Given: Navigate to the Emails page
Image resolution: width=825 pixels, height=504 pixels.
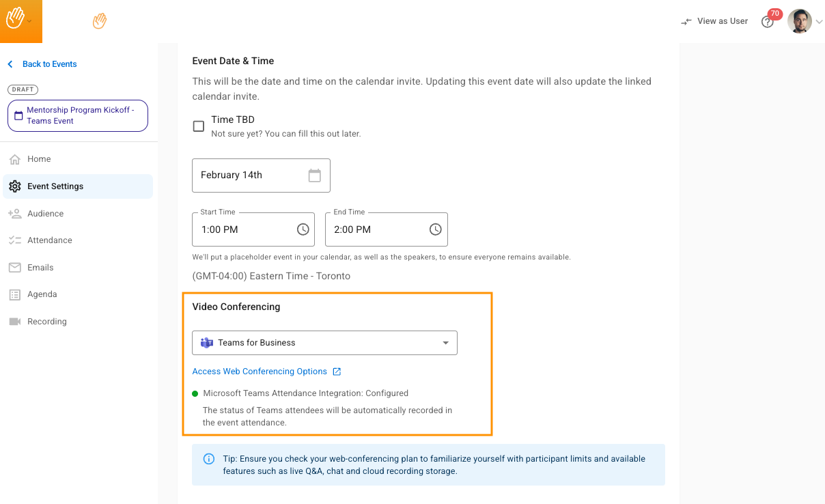Looking at the screenshot, I should coord(40,268).
